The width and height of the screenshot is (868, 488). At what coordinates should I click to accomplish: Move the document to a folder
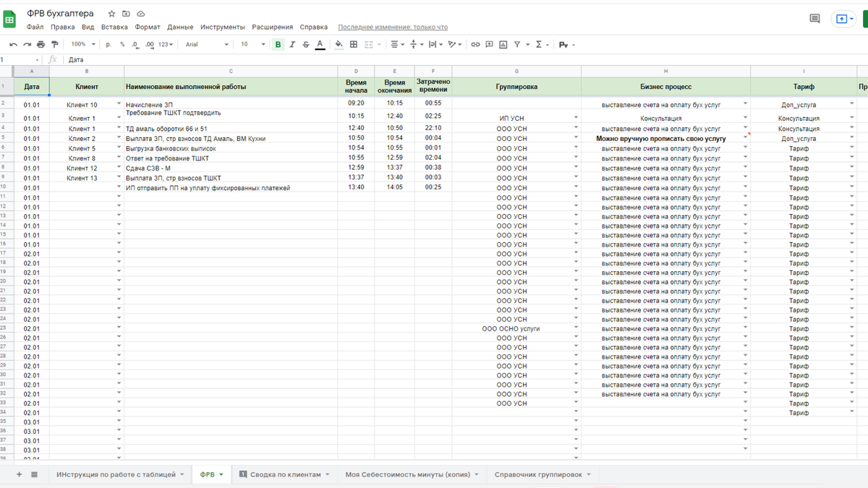point(126,14)
